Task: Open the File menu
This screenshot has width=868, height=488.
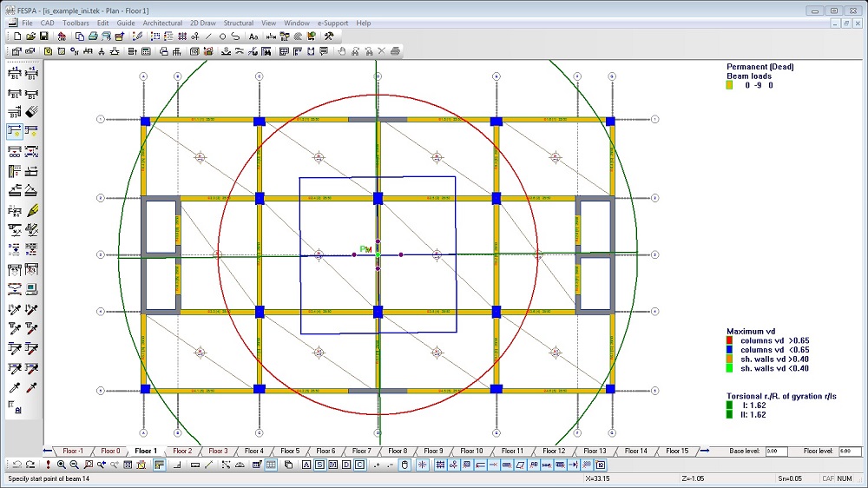Action: click(27, 23)
